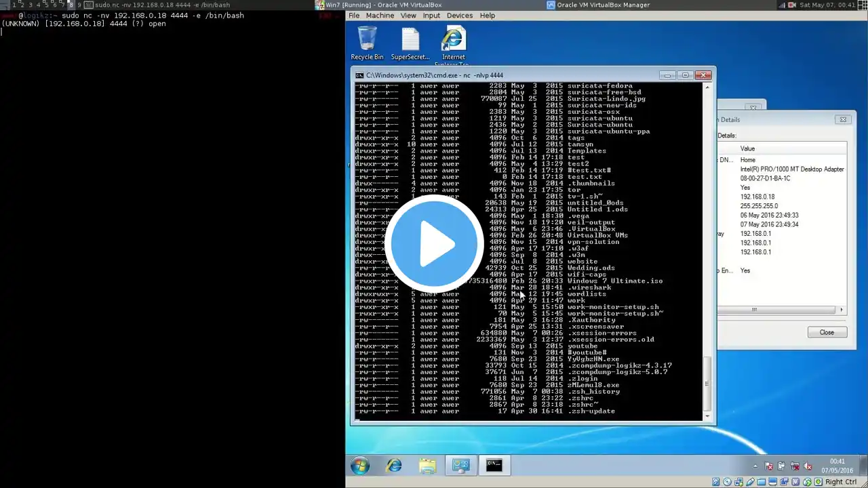Image resolution: width=868 pixels, height=488 pixels.
Task: Select the 08-00-27-D1-BA-1C physical address value
Action: (765, 178)
